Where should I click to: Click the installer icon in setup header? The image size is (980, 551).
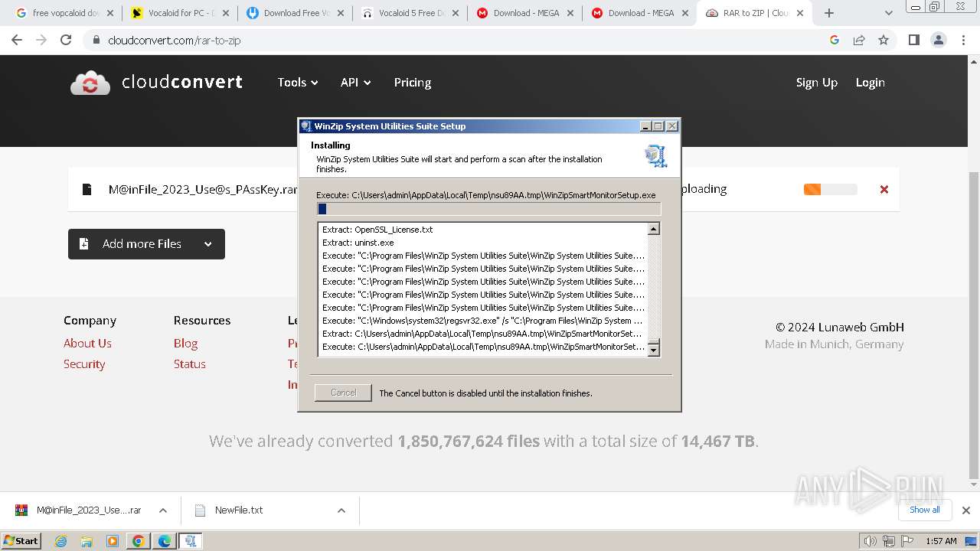click(x=655, y=155)
